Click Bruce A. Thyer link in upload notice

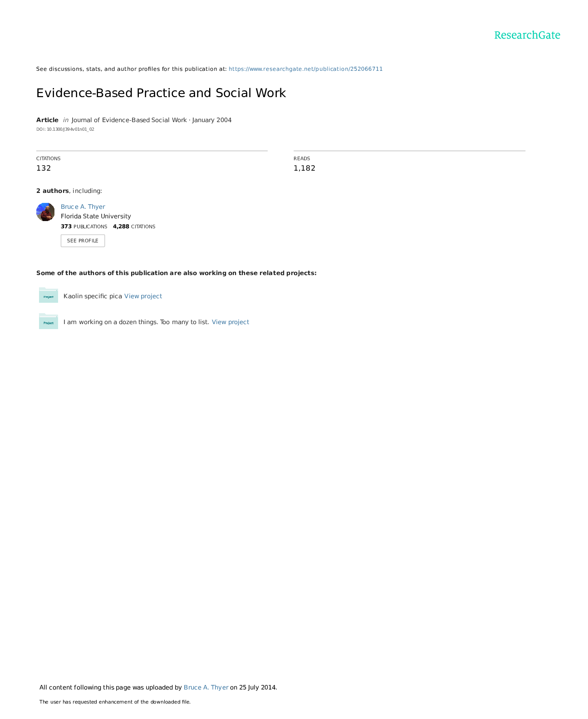[x=206, y=687]
